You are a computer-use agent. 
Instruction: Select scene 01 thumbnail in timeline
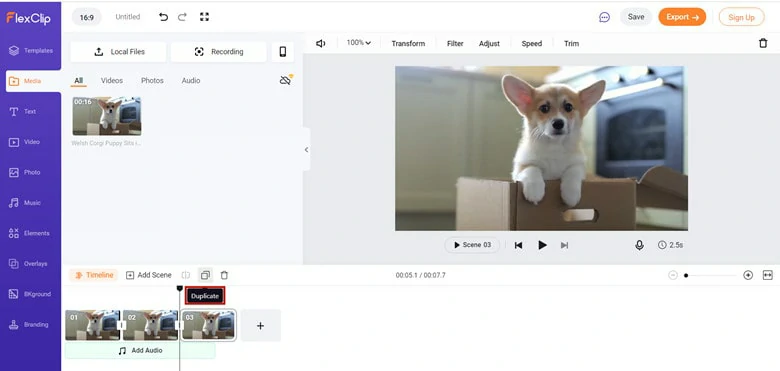coord(93,325)
